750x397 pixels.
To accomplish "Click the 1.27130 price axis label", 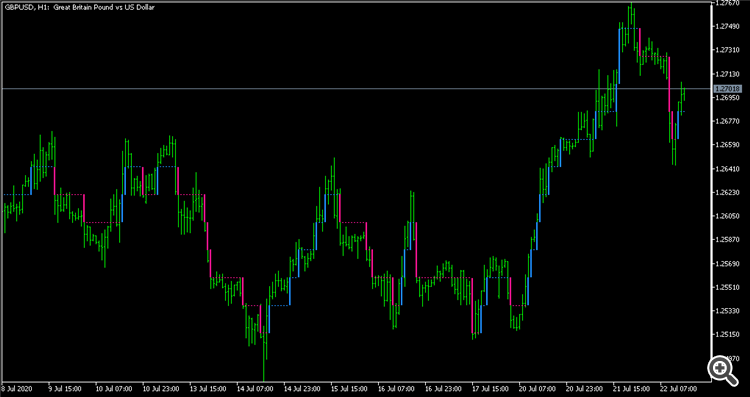I will [x=727, y=74].
